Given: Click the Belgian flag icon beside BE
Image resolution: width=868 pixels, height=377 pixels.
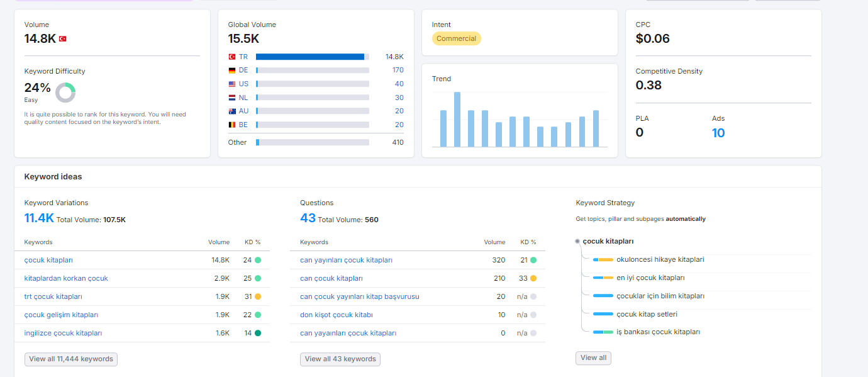Looking at the screenshot, I should coord(232,125).
